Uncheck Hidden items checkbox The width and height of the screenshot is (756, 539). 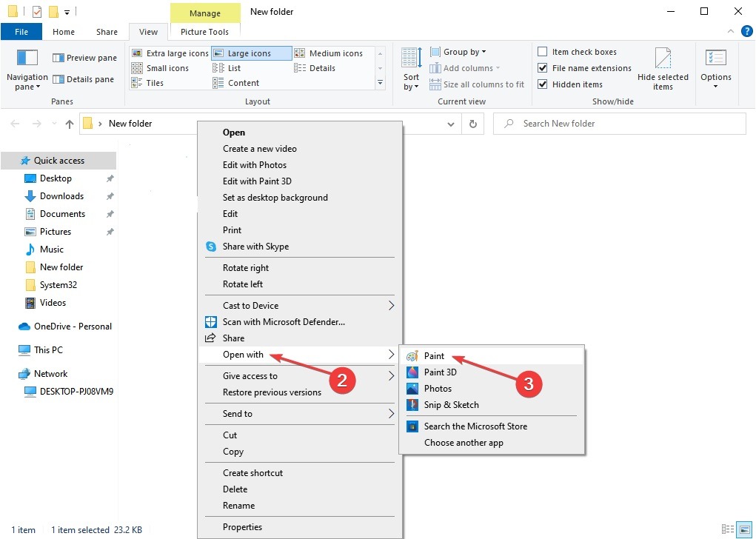tap(543, 84)
